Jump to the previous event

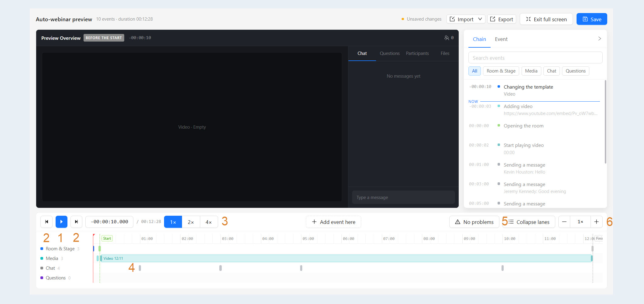click(x=46, y=222)
